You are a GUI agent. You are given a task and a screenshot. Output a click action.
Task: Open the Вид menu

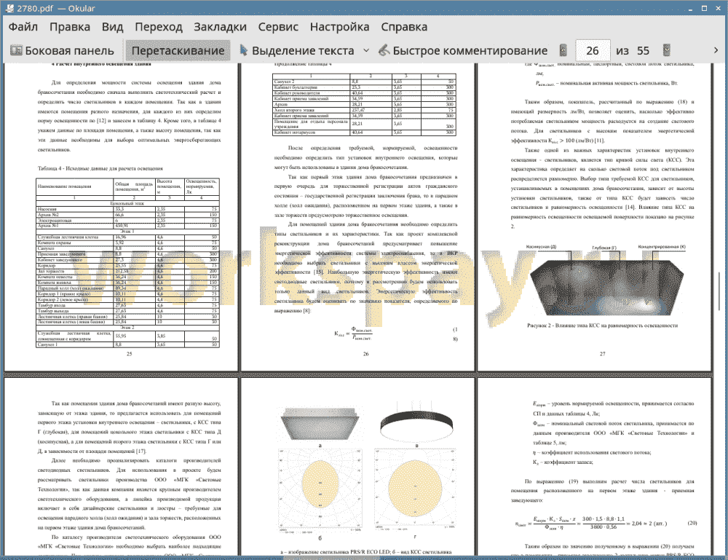tap(112, 27)
